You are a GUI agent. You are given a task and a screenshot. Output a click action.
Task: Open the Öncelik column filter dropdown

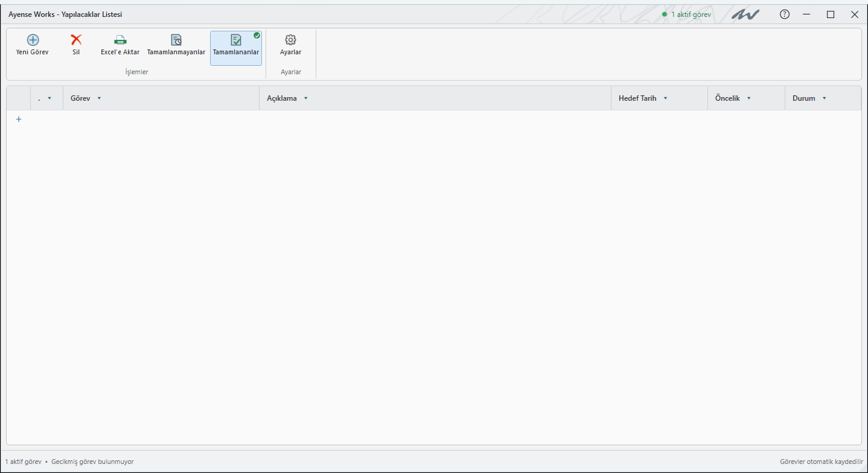tap(749, 98)
